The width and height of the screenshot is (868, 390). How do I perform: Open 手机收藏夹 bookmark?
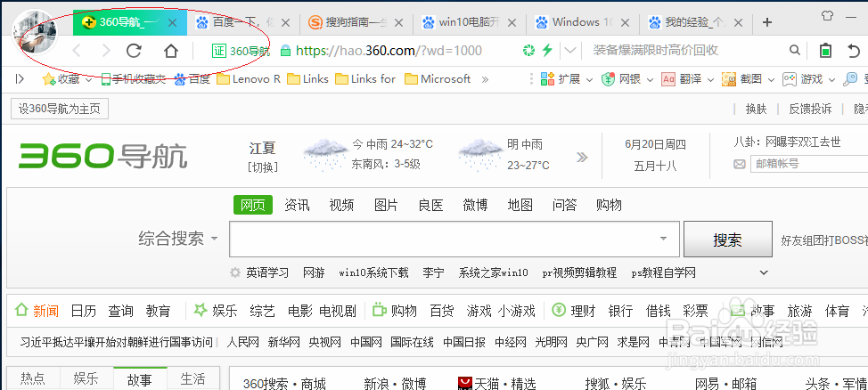(x=134, y=79)
